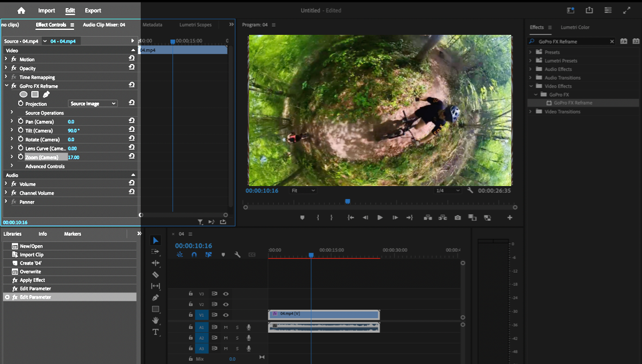Hide the V1 track output
Viewport: 642px width, 364px height.
226,315
